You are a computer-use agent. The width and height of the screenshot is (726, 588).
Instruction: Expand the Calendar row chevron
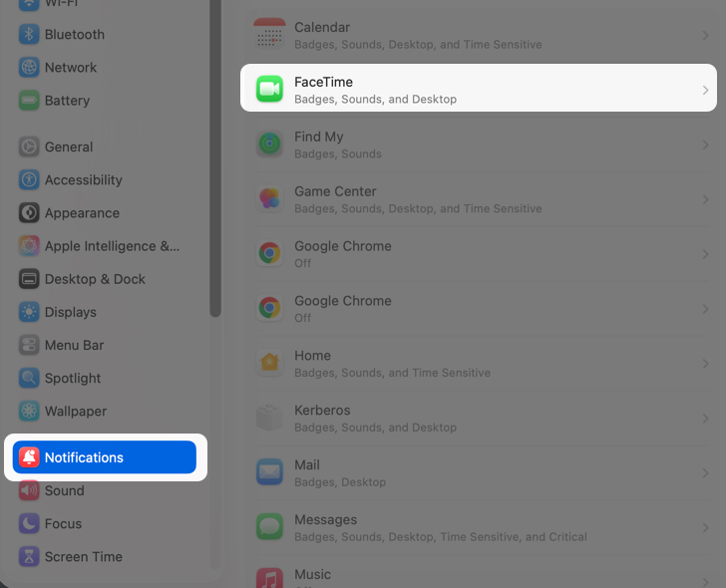pos(705,36)
